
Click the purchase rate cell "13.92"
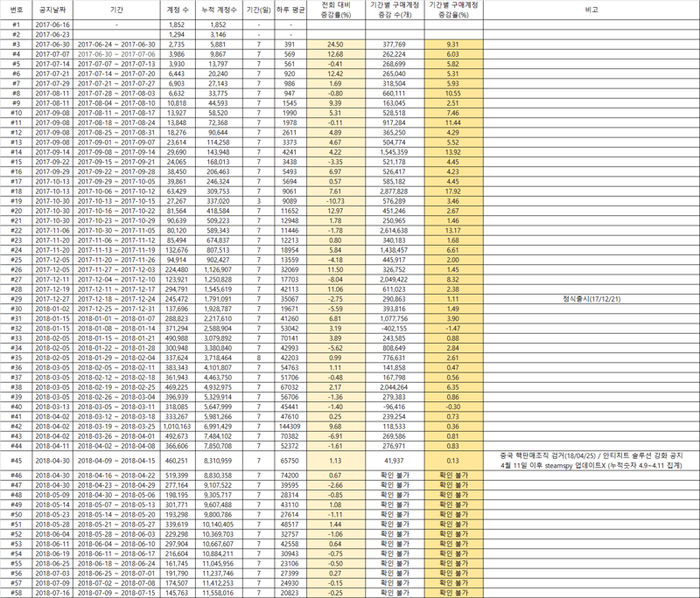point(453,152)
